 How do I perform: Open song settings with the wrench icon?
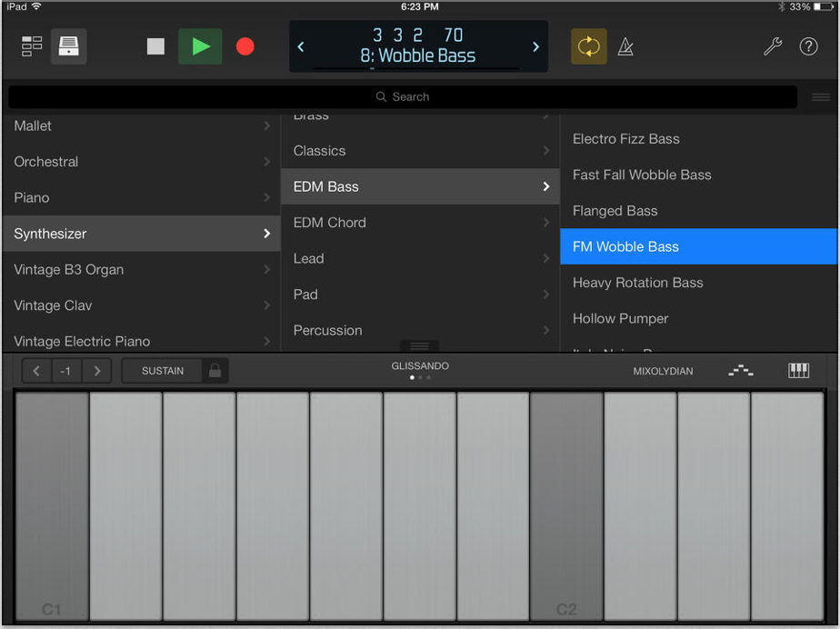[x=773, y=45]
